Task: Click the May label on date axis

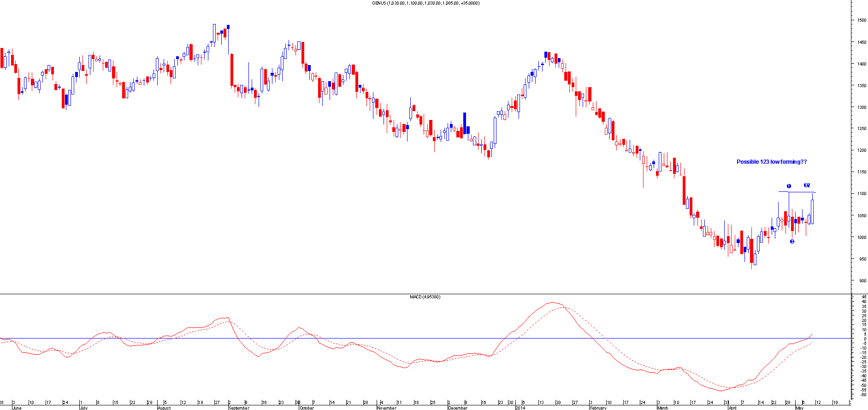Action: click(x=799, y=408)
